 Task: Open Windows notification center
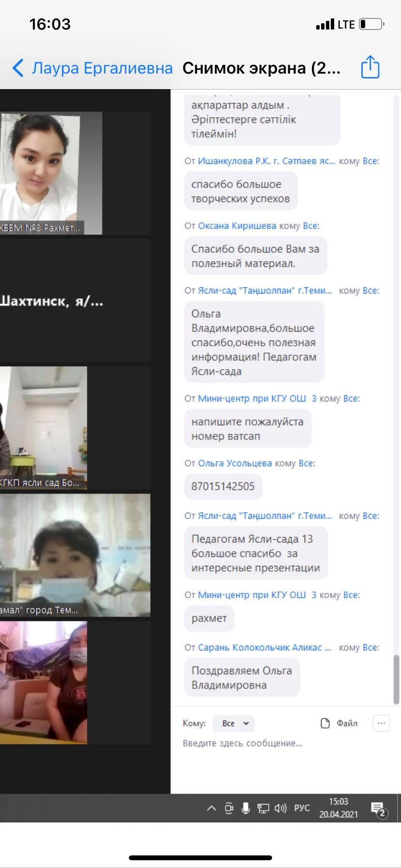click(x=378, y=809)
